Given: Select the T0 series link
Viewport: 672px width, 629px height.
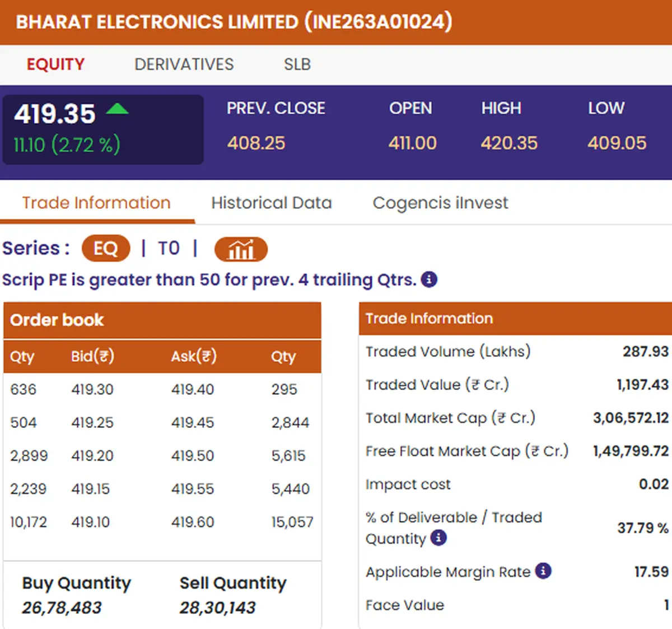Looking at the screenshot, I should pyautogui.click(x=169, y=248).
